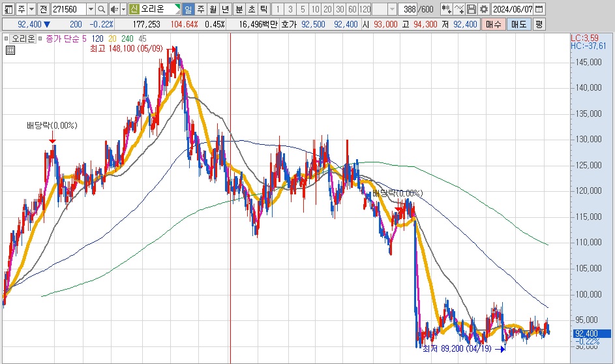Click the 오리온 legend label button

pyautogui.click(x=23, y=38)
